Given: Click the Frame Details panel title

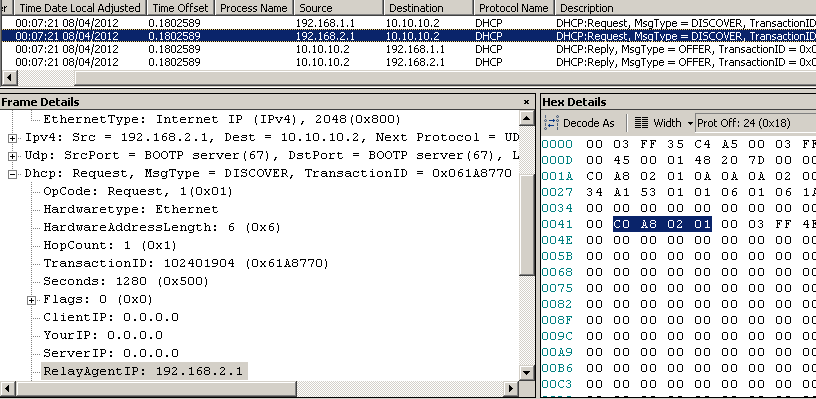Looking at the screenshot, I should [40, 102].
